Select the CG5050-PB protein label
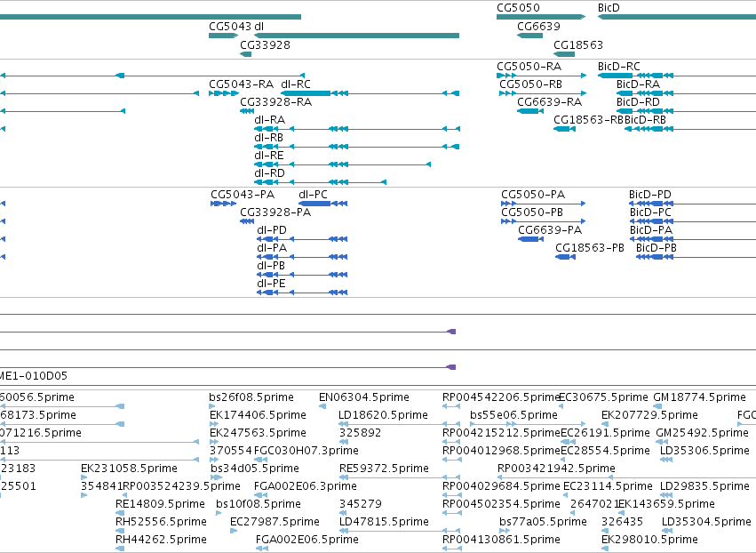This screenshot has height=553, width=756. coord(532,212)
